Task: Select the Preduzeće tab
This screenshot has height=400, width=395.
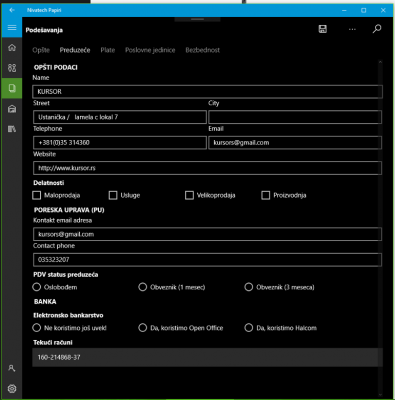Action: 75,50
